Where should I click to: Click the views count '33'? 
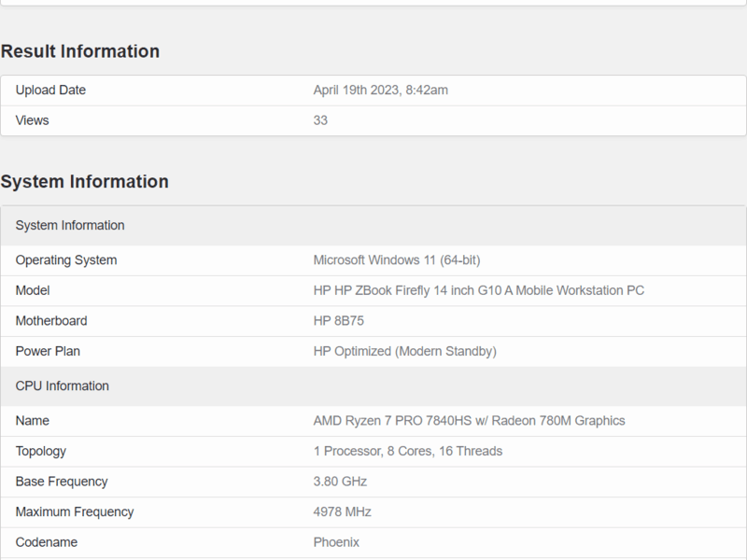coord(320,120)
